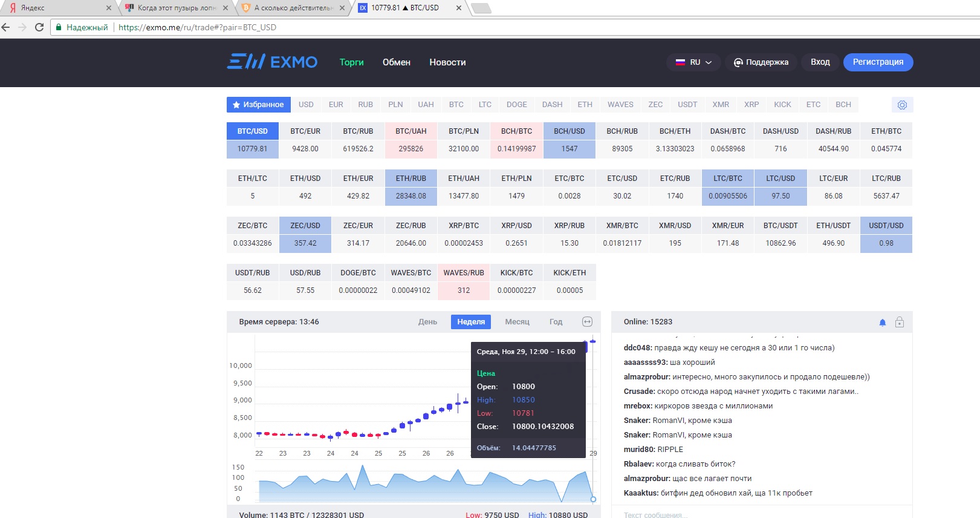980x518 pixels.
Task: Open the Обмен menu item
Action: pos(397,62)
